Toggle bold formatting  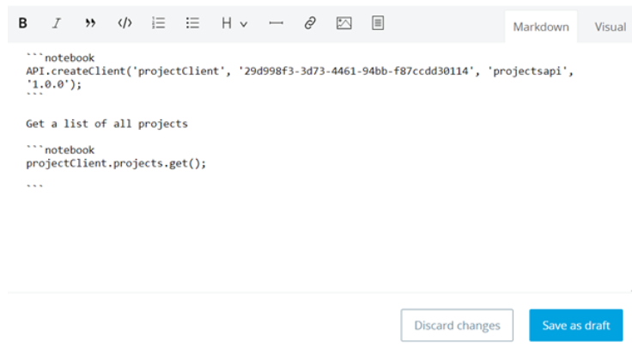point(22,24)
